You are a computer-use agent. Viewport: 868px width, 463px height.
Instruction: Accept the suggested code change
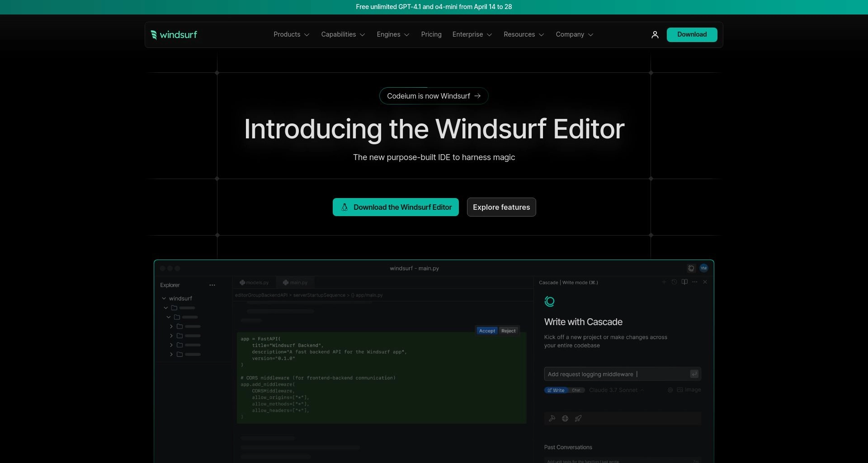pyautogui.click(x=487, y=331)
